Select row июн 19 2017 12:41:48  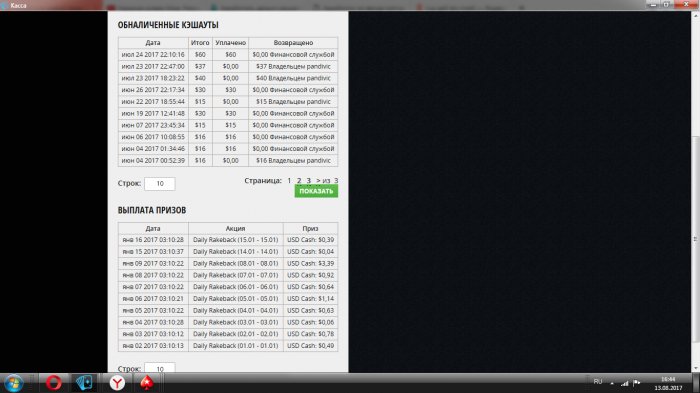(228, 113)
